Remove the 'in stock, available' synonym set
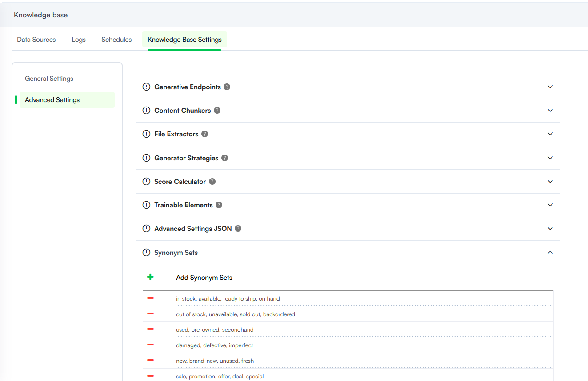The image size is (588, 381). 150,298
